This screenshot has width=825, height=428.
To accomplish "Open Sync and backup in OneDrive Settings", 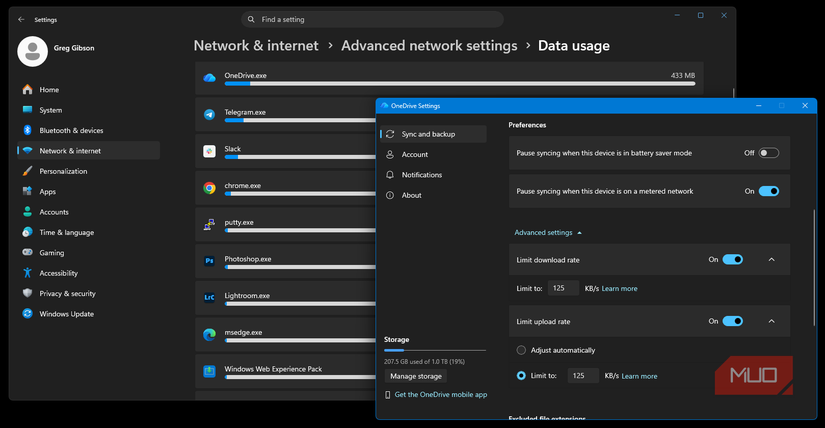I will click(x=434, y=134).
